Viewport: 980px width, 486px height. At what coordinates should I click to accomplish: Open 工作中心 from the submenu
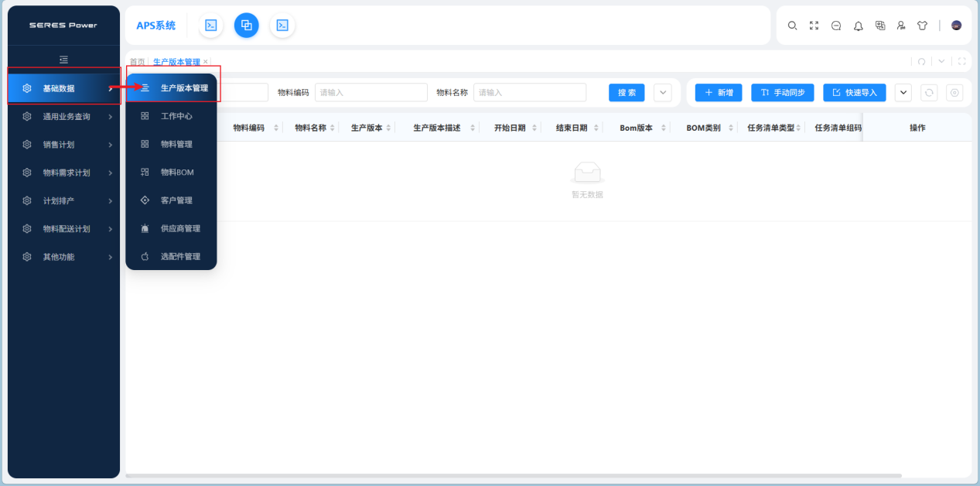(x=172, y=116)
